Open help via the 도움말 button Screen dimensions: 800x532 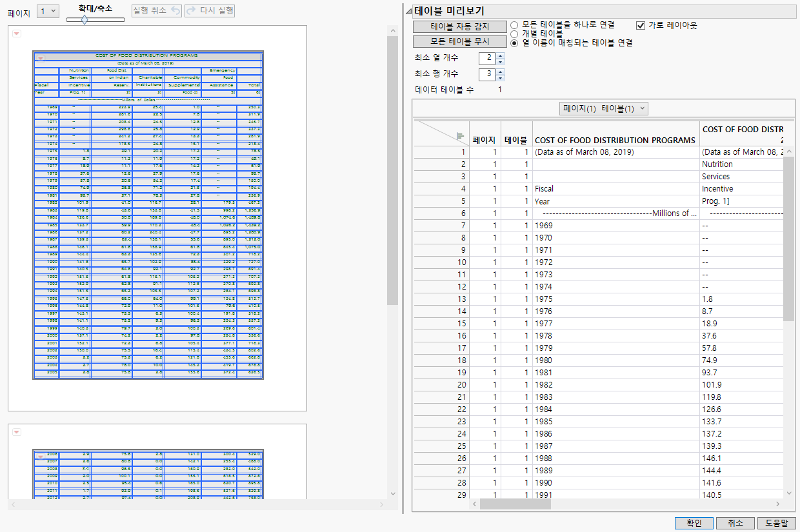776,523
